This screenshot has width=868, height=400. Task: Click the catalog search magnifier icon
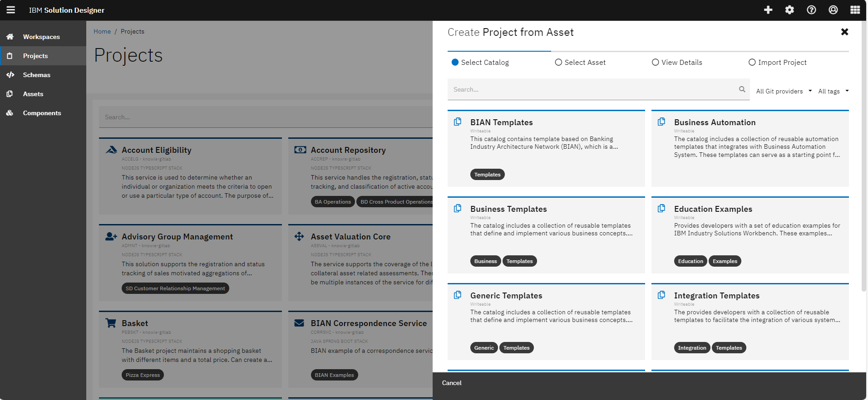click(x=742, y=89)
